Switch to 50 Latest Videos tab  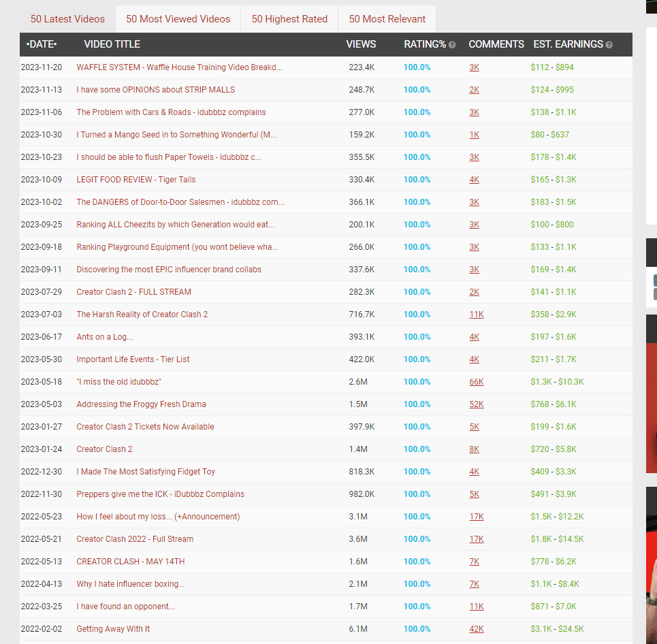(67, 19)
